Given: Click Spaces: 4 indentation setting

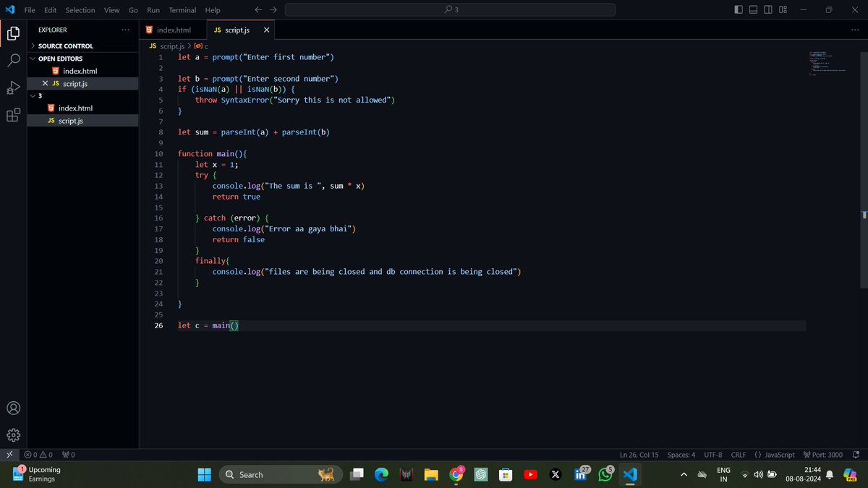Looking at the screenshot, I should click(x=681, y=455).
